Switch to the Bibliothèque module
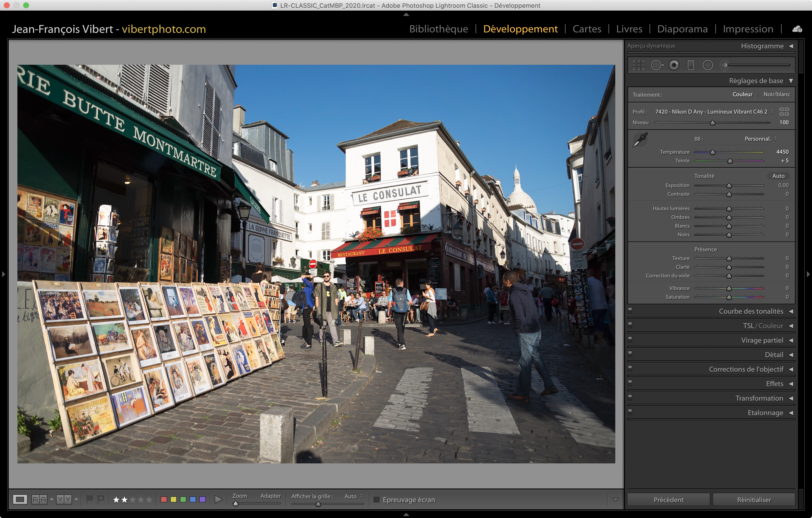This screenshot has width=812, height=518. pyautogui.click(x=438, y=29)
